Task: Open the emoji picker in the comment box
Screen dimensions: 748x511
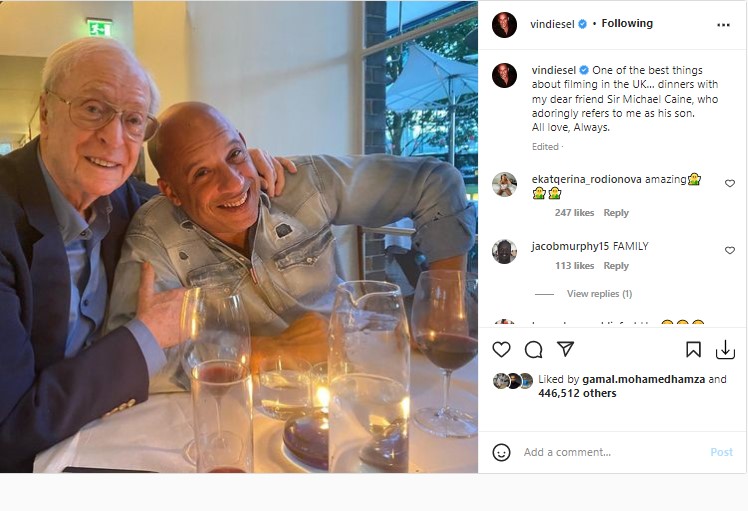Action: tap(502, 452)
